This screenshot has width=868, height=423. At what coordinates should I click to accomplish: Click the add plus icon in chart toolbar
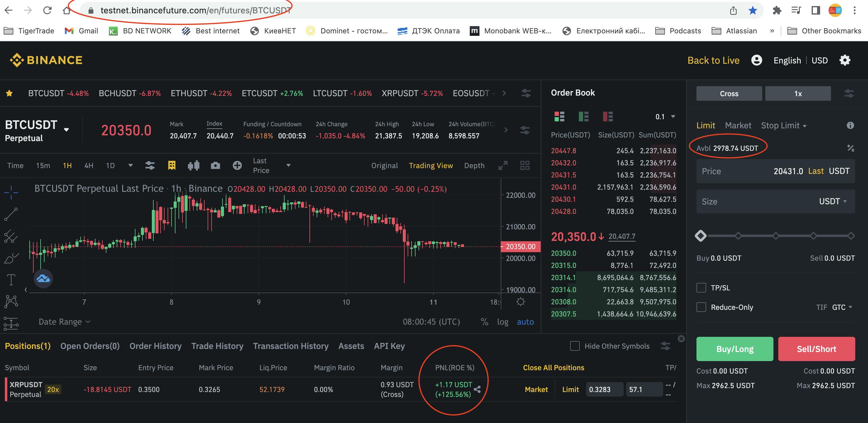tap(237, 165)
